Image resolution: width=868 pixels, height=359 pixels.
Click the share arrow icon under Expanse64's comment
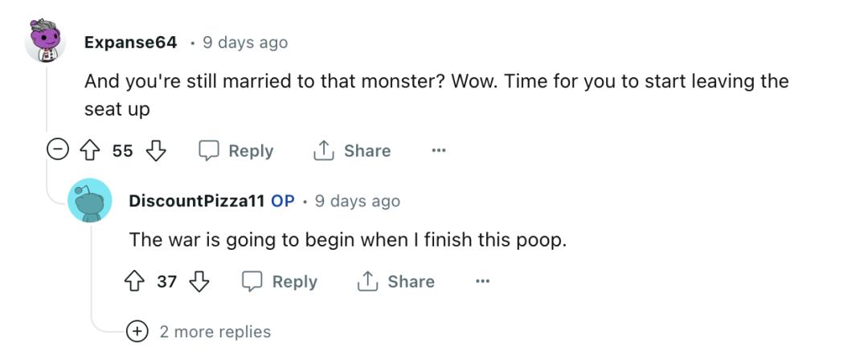[323, 150]
